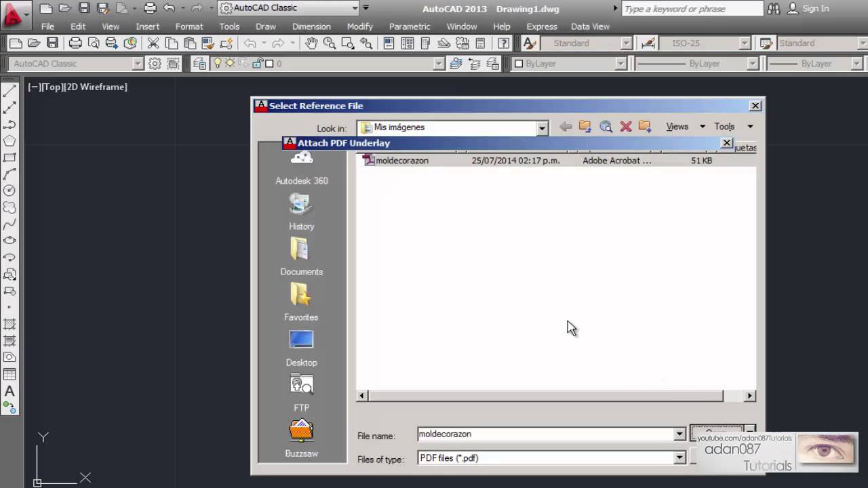Open the Draw menu
Screen dimensions: 868x488
coord(266,26)
